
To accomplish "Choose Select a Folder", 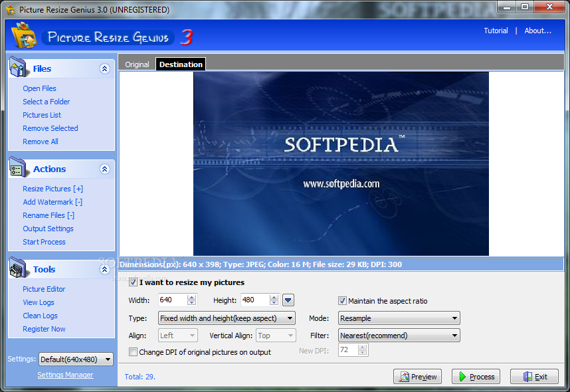I will pos(46,102).
